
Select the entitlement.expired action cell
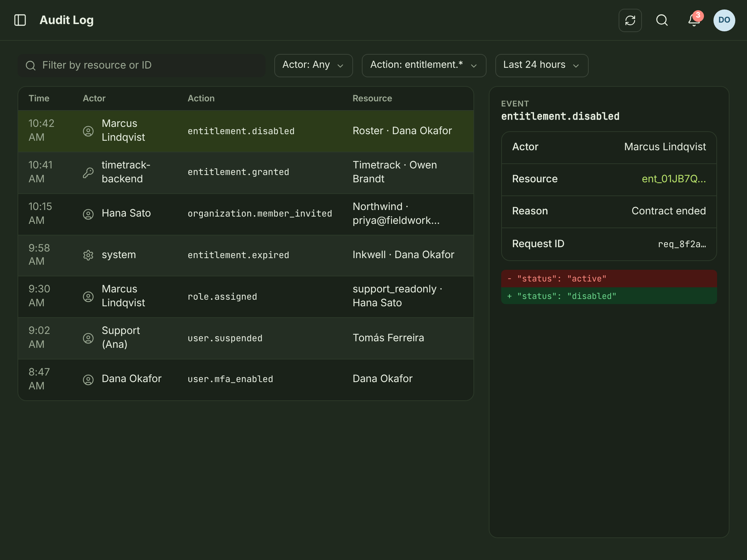pyautogui.click(x=238, y=255)
